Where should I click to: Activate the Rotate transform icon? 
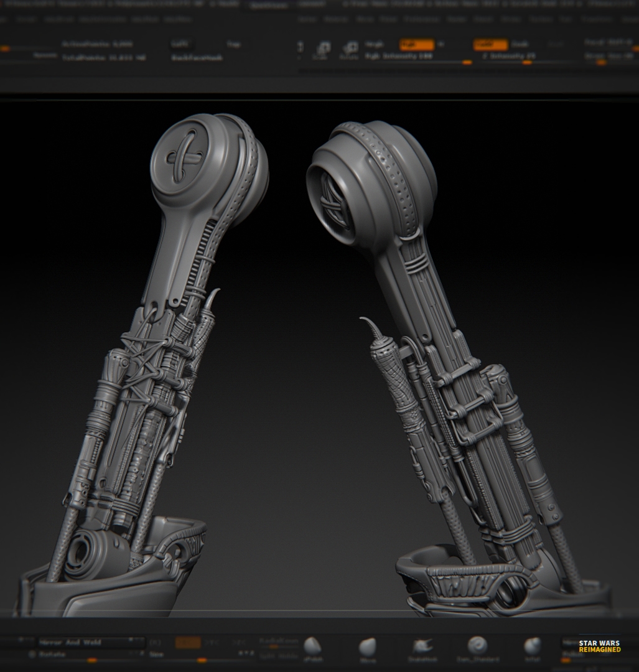tap(349, 50)
